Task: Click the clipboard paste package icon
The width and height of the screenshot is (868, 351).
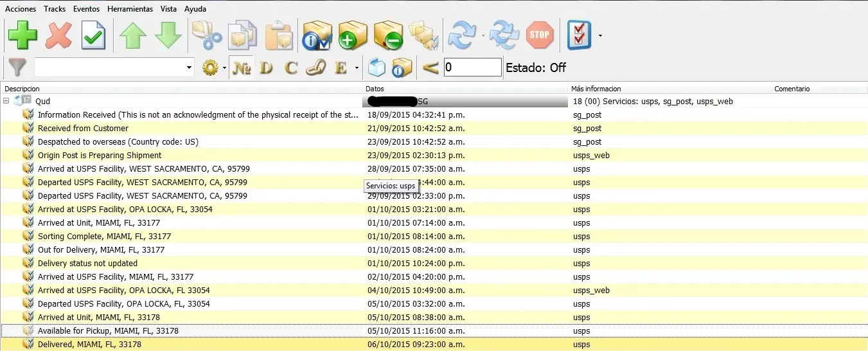Action: pos(279,35)
